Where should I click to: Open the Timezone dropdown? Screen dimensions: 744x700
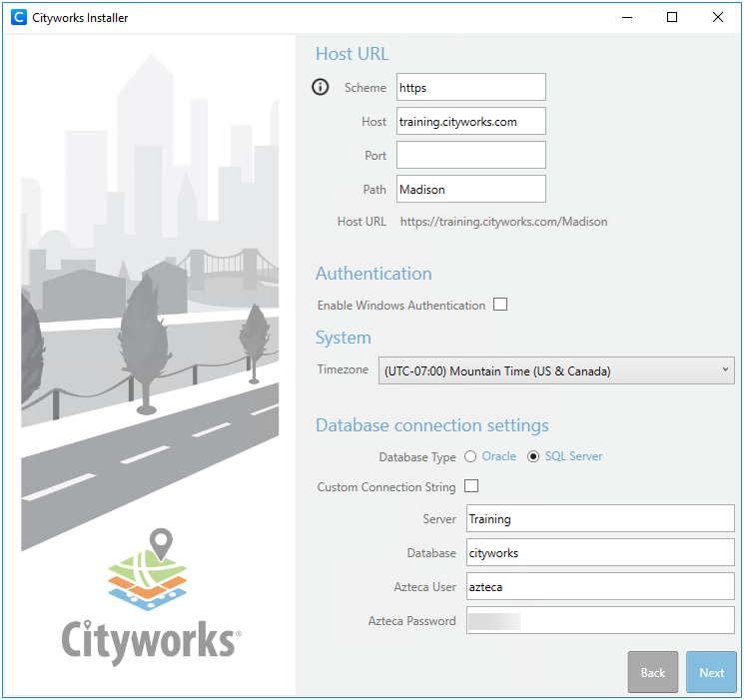click(556, 370)
